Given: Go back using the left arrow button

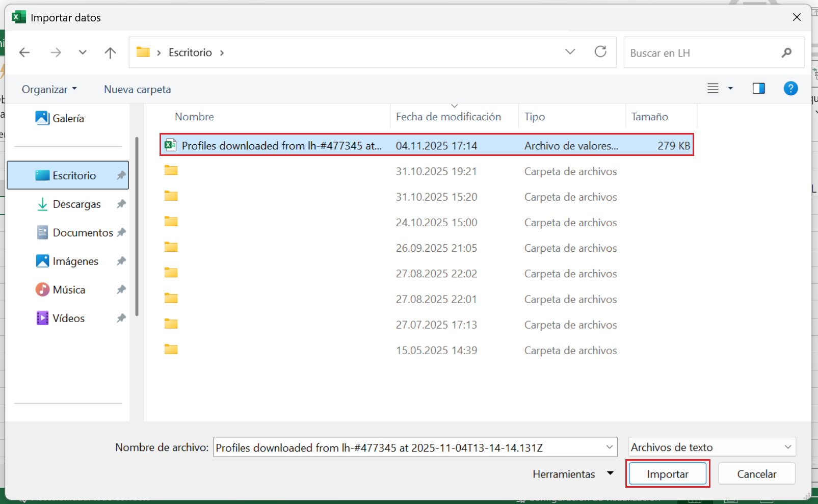Looking at the screenshot, I should click(x=24, y=52).
